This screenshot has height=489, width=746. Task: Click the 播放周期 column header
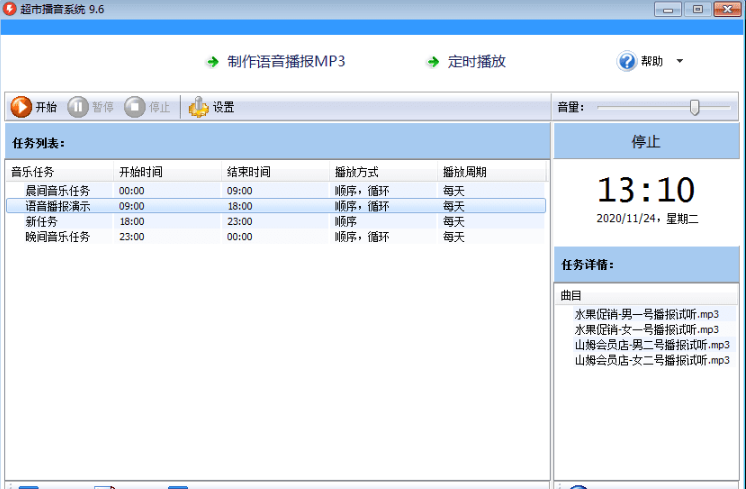point(464,172)
